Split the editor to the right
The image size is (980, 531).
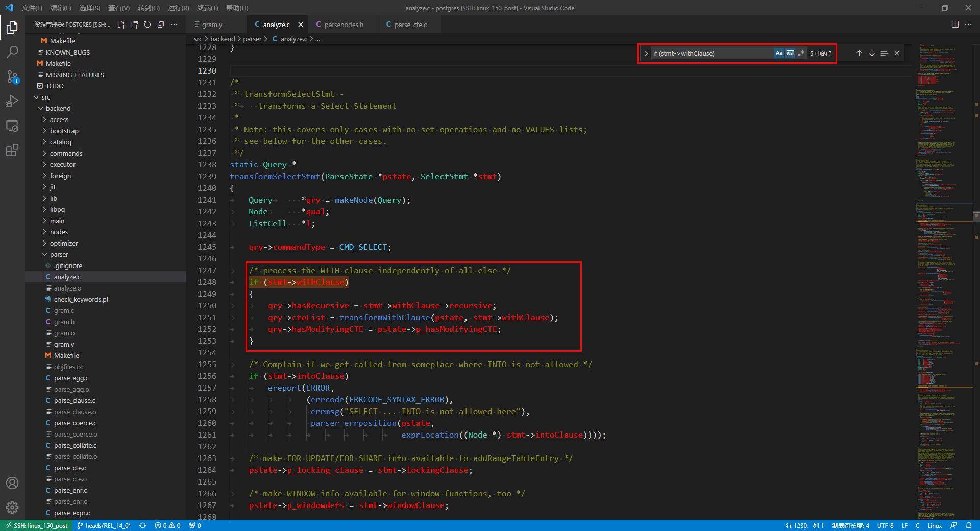(955, 25)
